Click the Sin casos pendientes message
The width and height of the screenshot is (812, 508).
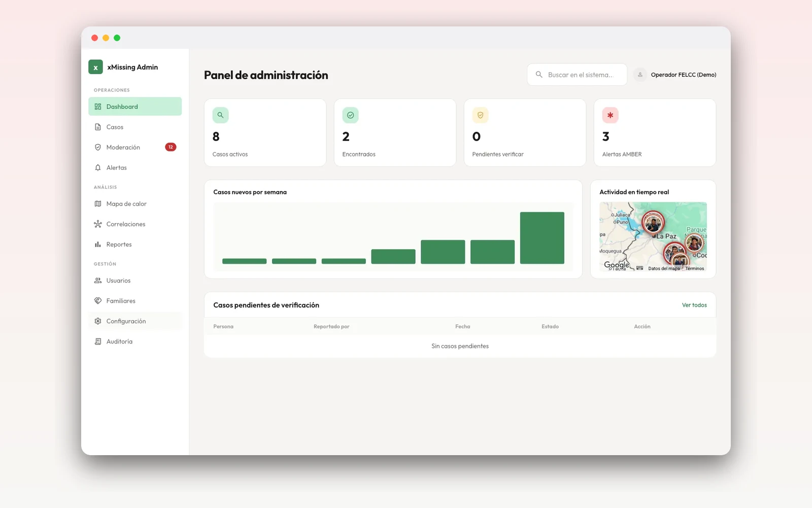pyautogui.click(x=460, y=346)
